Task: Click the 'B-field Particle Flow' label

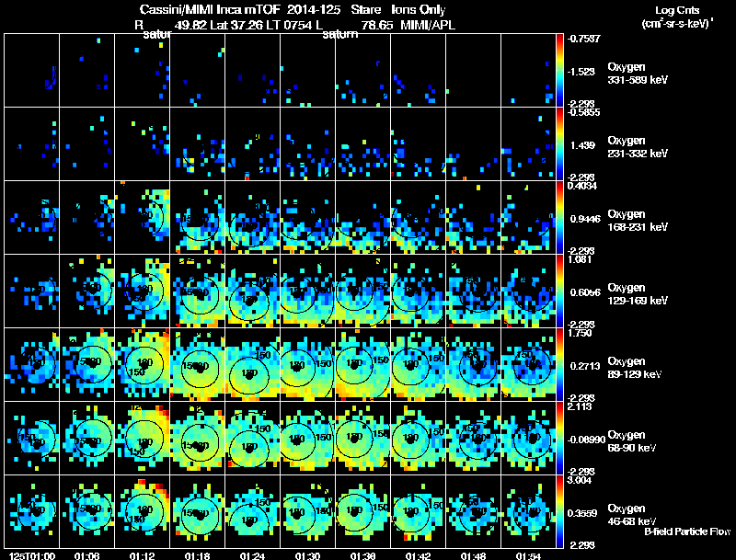Action: click(687, 531)
